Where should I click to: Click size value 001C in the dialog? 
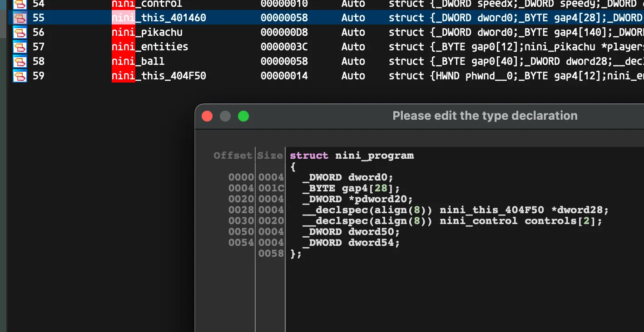point(271,188)
